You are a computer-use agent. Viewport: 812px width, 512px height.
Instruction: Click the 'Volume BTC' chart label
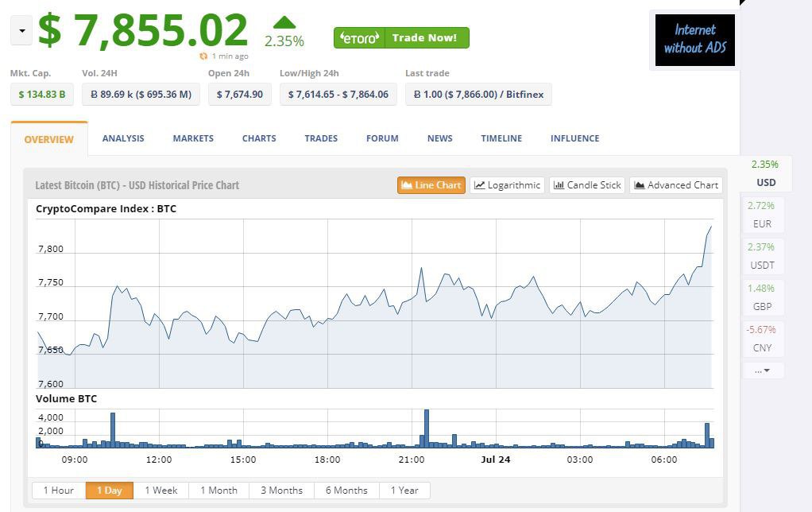[x=66, y=398]
